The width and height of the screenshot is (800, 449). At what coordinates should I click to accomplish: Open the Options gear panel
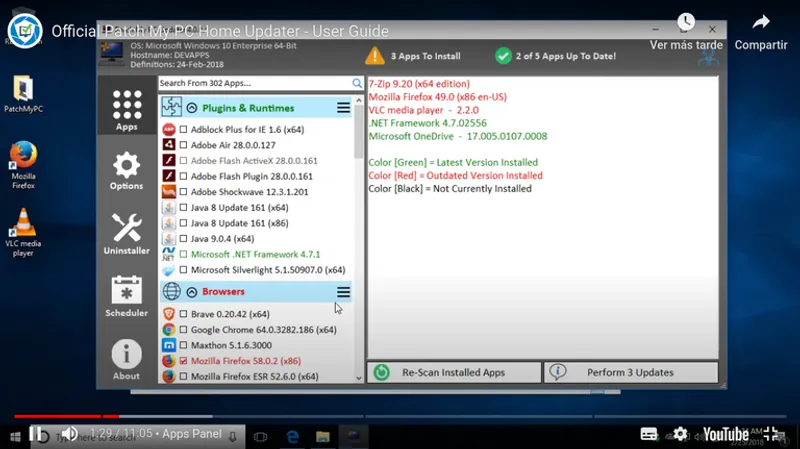click(127, 171)
